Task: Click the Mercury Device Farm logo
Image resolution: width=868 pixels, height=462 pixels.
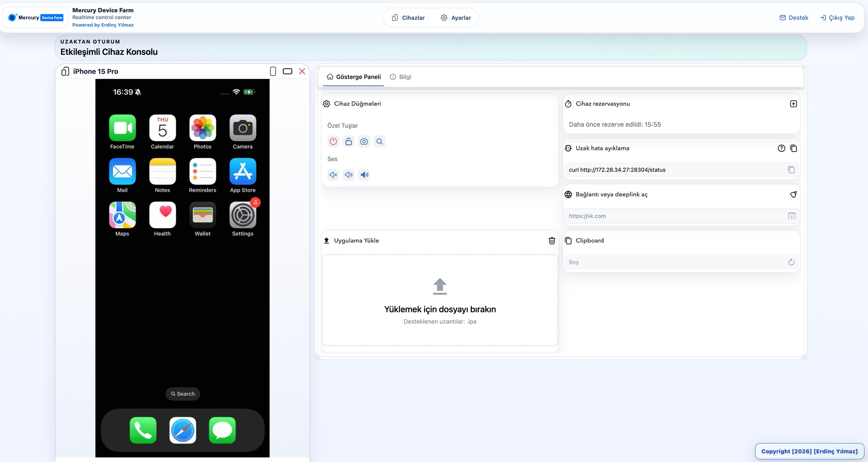Action: [35, 17]
